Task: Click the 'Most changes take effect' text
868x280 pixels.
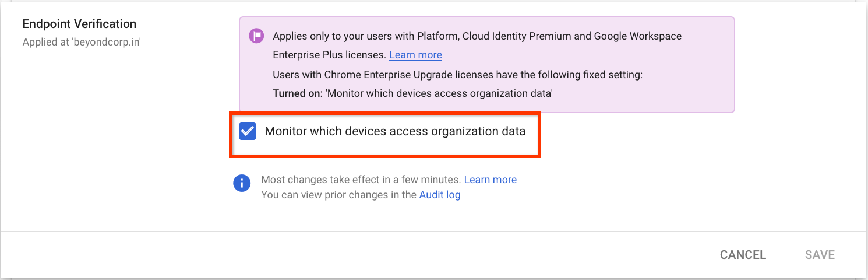Action: [x=361, y=180]
